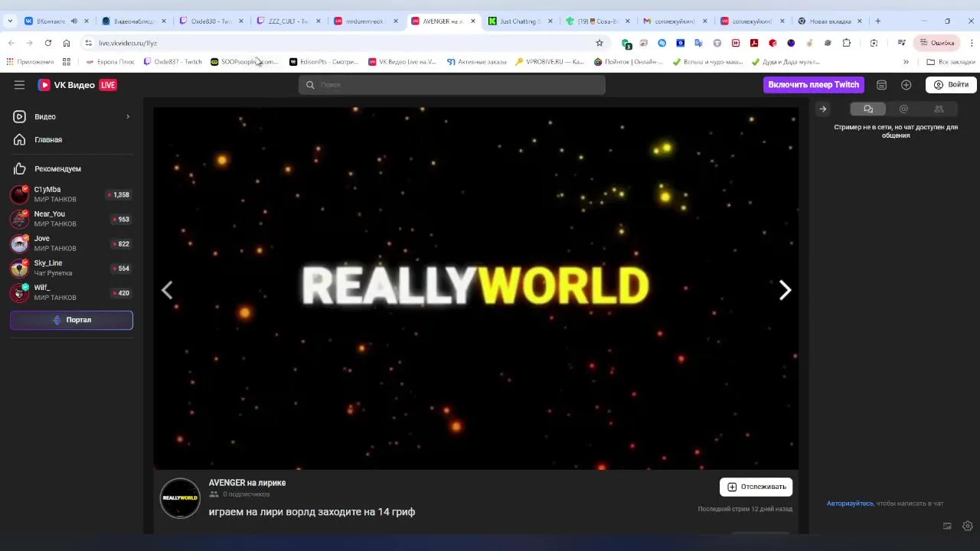
Task: Open C1yMba stream МИР ТАНКОВ
Action: point(71,194)
